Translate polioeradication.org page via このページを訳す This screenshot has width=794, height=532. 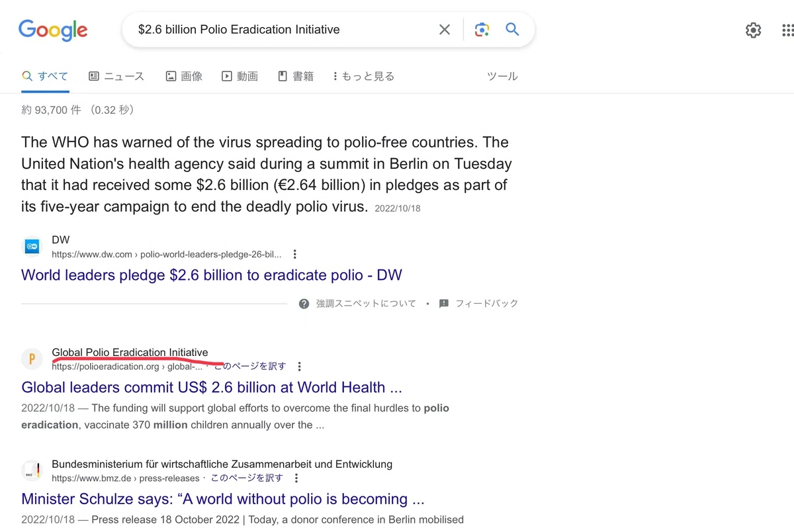pos(250,366)
